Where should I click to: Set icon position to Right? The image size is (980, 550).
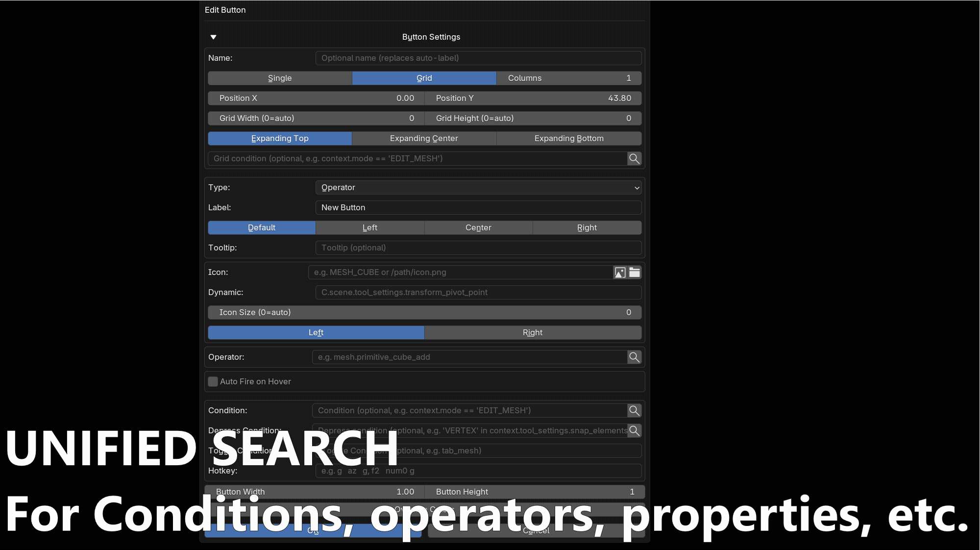tap(533, 332)
